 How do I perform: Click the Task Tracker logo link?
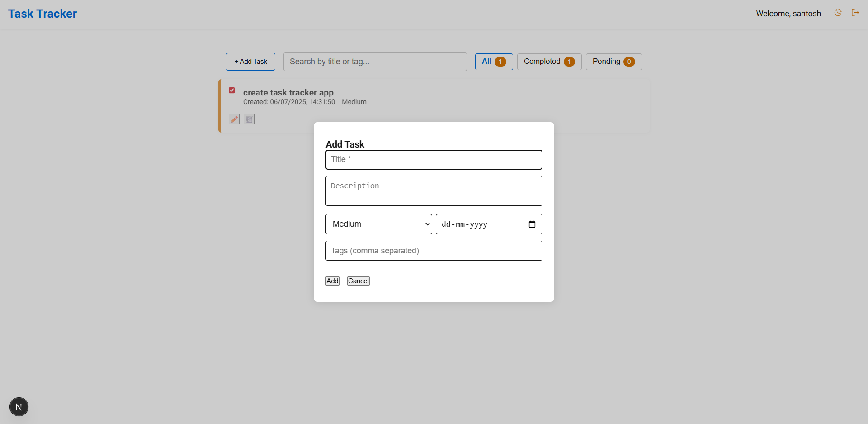point(42,14)
